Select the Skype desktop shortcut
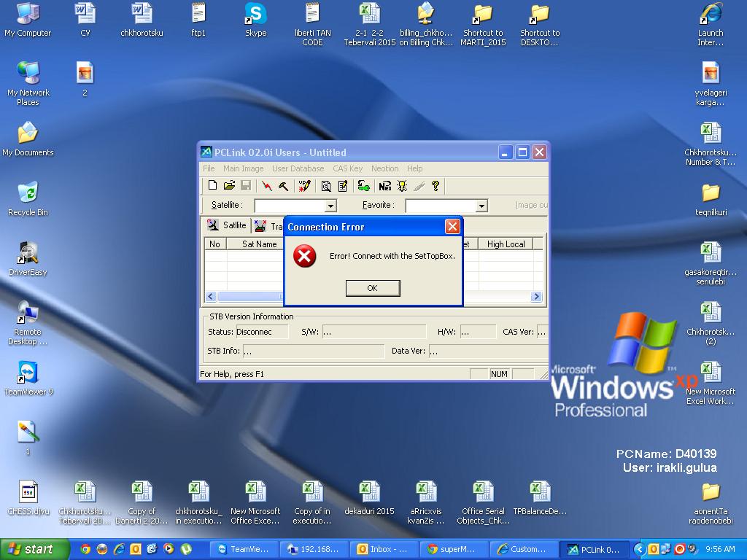The width and height of the screenshot is (747, 560). pos(255,20)
